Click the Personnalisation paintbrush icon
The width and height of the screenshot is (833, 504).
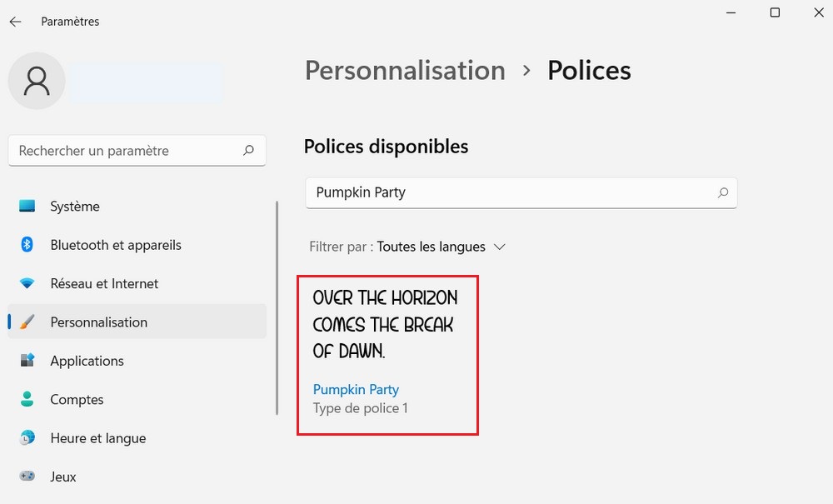click(x=27, y=322)
